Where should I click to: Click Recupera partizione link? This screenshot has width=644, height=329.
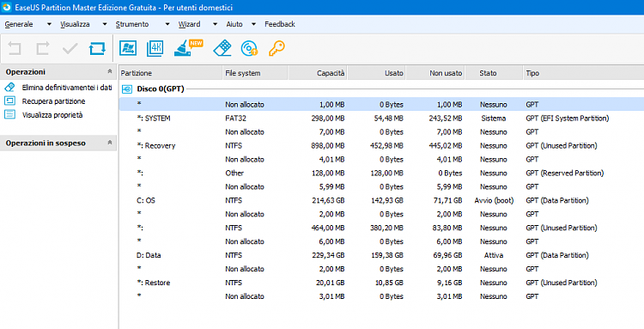pyautogui.click(x=54, y=101)
